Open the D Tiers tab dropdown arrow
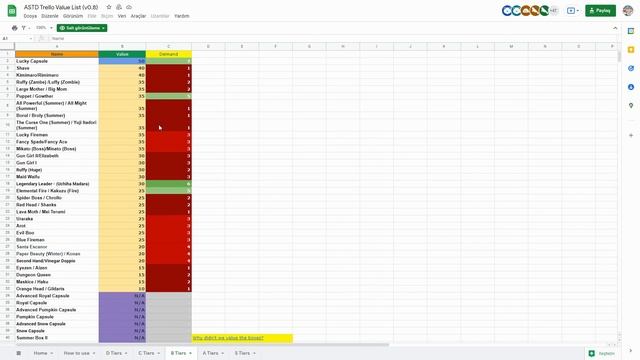Screen dimensions: 640x360 coord(126,353)
